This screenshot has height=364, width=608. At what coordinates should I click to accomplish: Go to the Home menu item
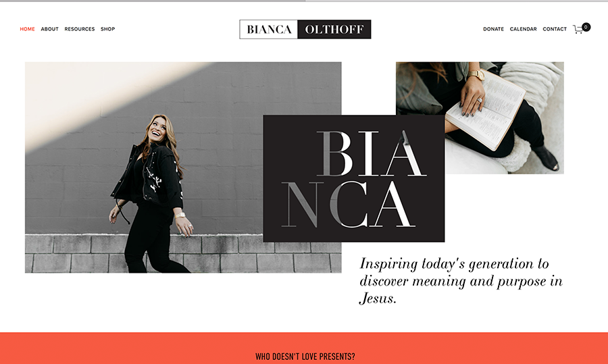[x=27, y=29]
